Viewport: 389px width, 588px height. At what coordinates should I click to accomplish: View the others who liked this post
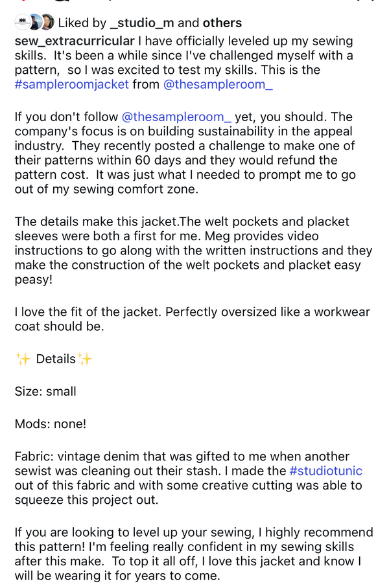[222, 23]
